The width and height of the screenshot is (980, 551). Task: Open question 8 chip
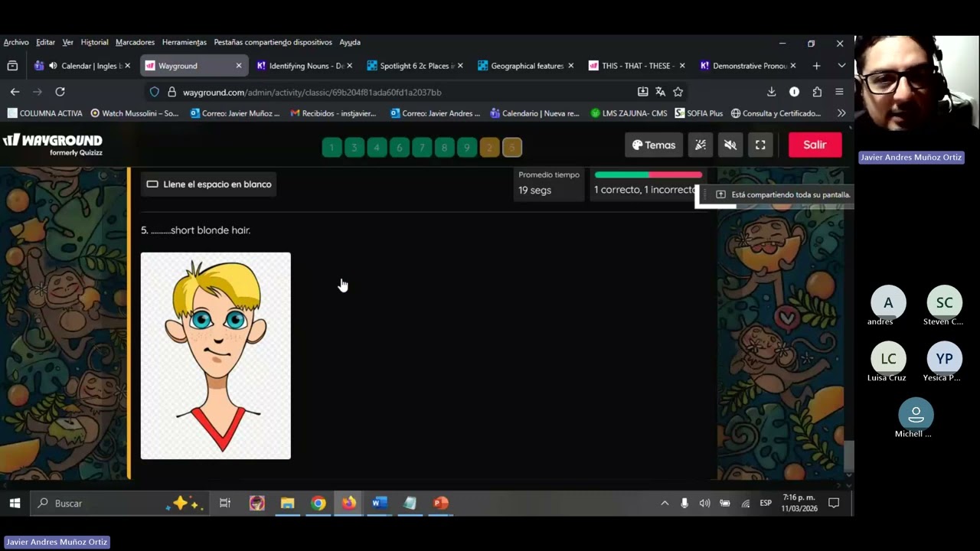coord(444,147)
